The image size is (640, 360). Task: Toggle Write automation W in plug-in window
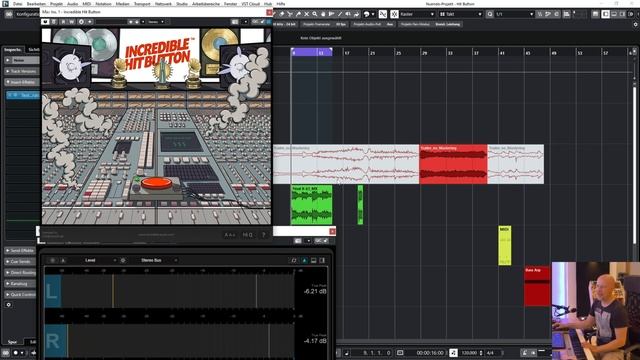(x=72, y=22)
